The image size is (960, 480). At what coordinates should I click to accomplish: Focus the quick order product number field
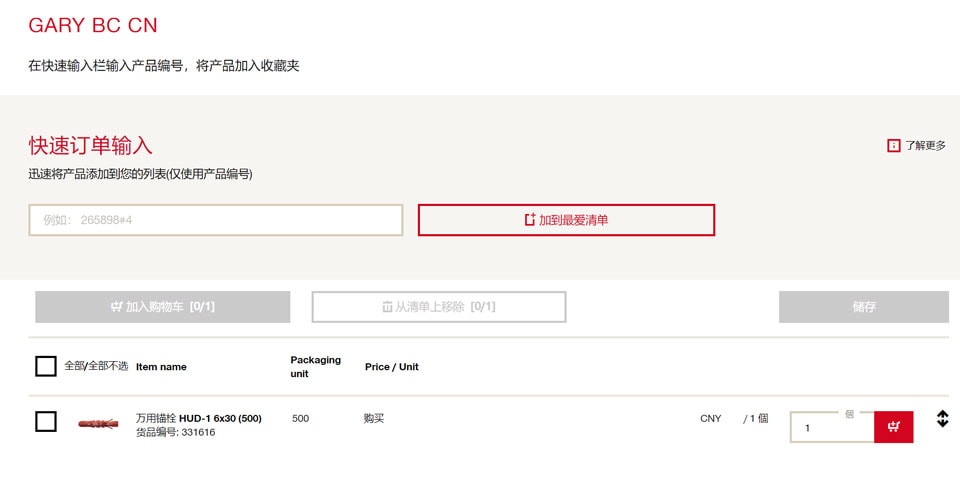click(215, 220)
